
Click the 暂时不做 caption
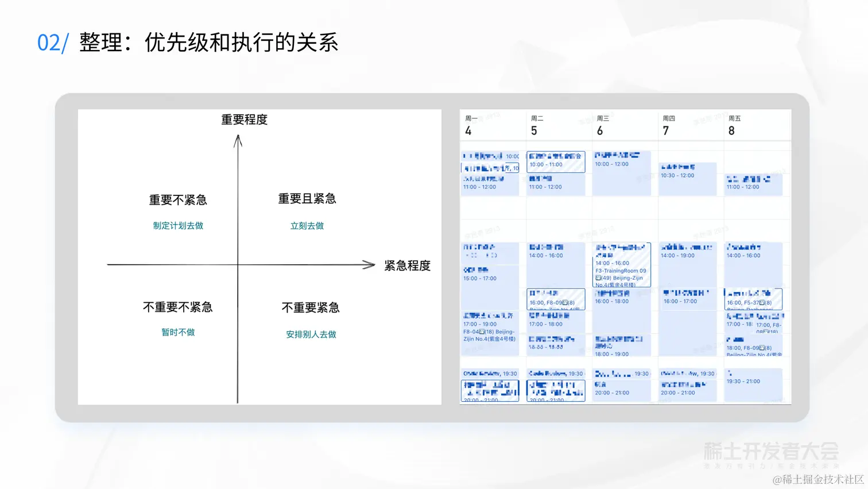(178, 332)
